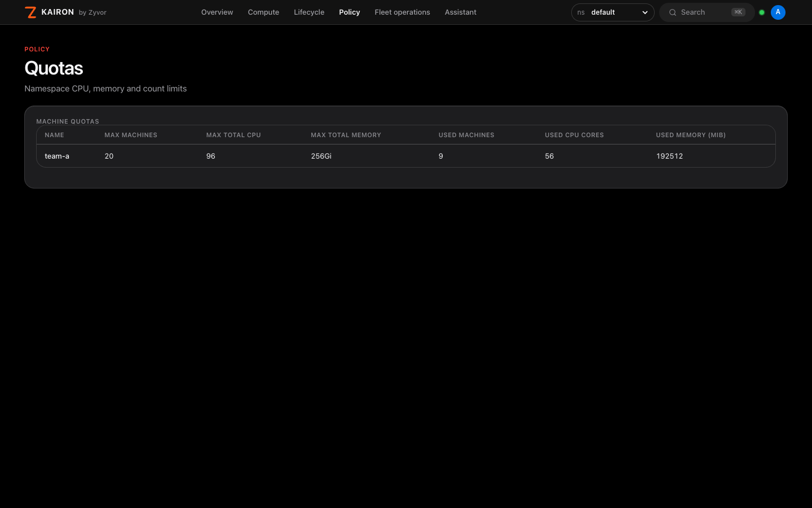Select the team-a quota row
Screen dimensions: 812x508
coord(406,156)
